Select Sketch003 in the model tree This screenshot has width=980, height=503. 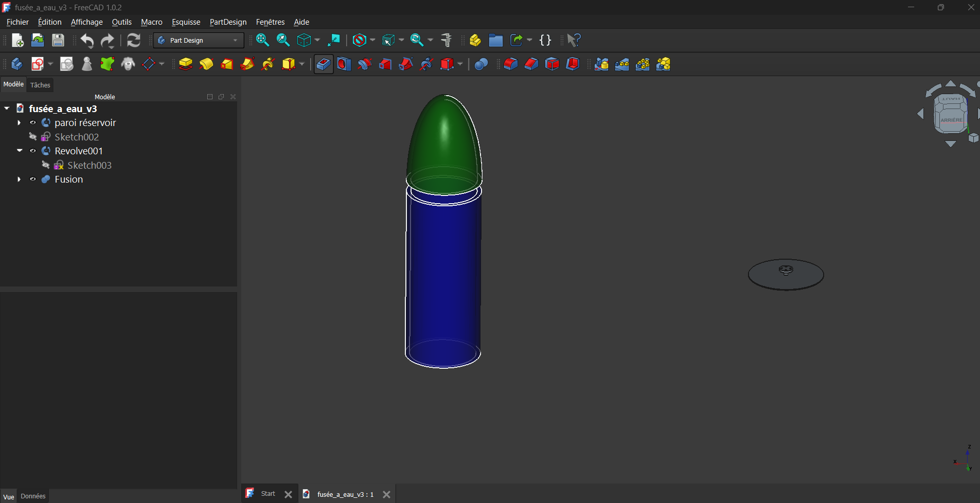tap(89, 165)
